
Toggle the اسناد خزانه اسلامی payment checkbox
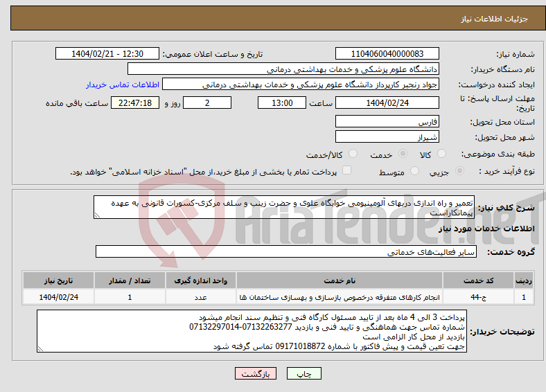pyautogui.click(x=347, y=170)
